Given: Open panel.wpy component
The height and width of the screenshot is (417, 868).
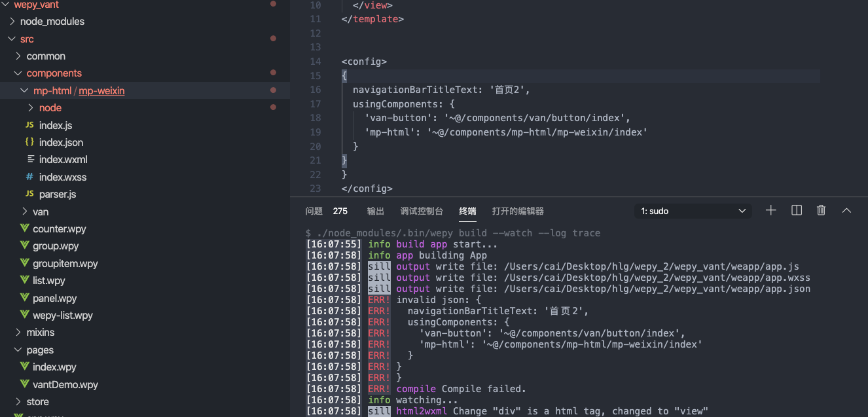Looking at the screenshot, I should 55,298.
